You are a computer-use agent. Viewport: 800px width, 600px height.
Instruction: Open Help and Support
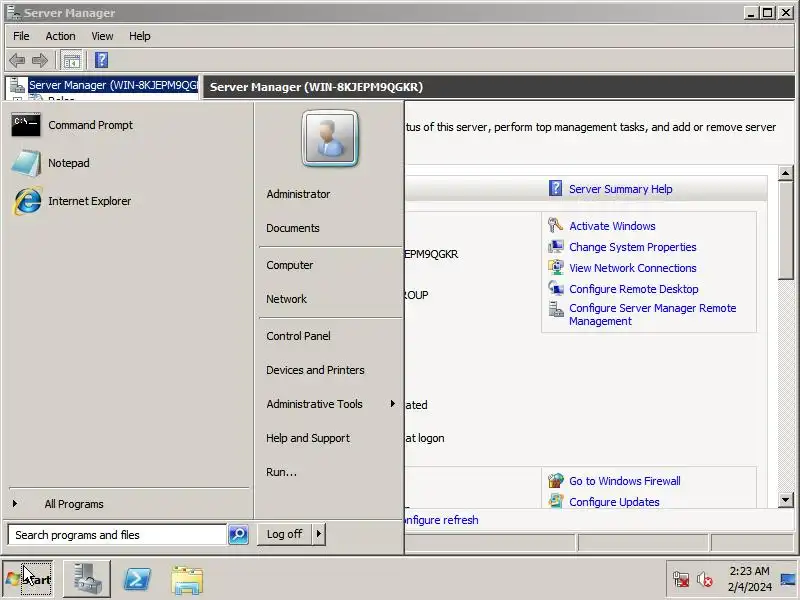308,438
